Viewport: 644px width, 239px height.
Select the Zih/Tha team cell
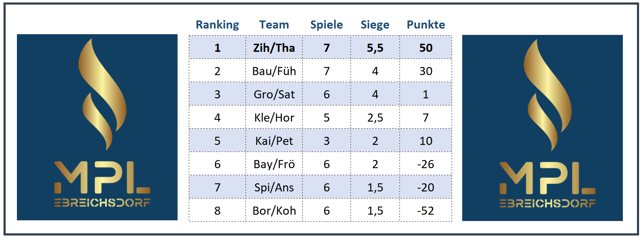click(274, 48)
